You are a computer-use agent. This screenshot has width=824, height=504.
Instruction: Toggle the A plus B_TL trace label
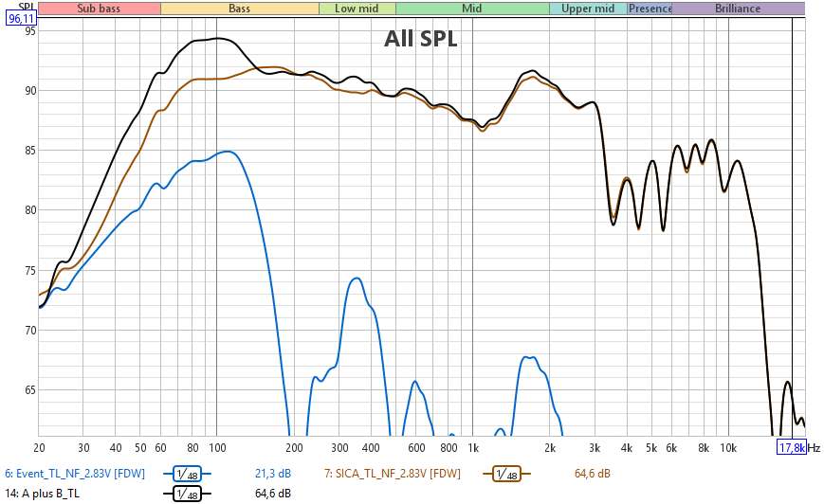pyautogui.click(x=43, y=494)
